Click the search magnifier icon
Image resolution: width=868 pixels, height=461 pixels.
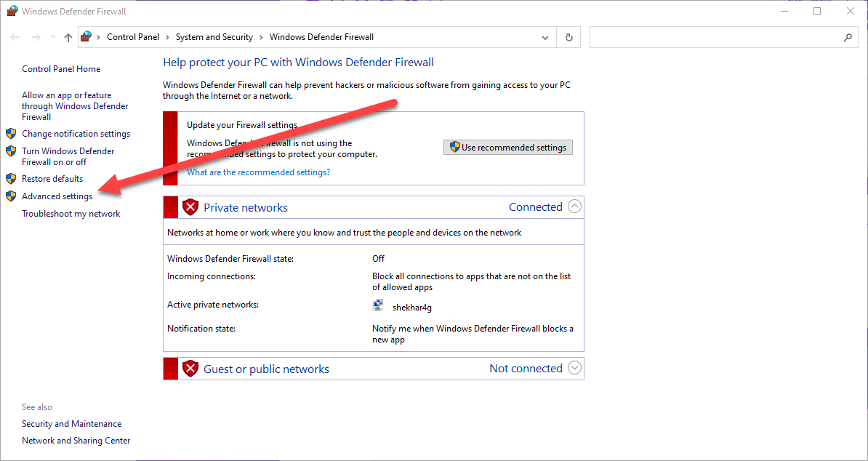848,37
